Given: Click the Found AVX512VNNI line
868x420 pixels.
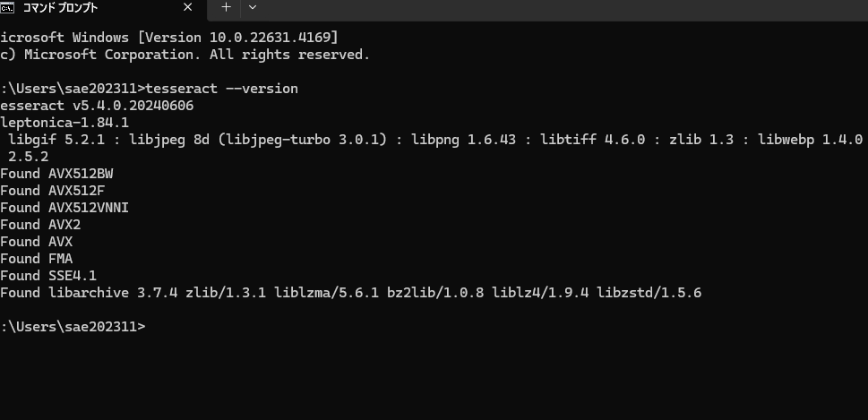Looking at the screenshot, I should pyautogui.click(x=64, y=208).
